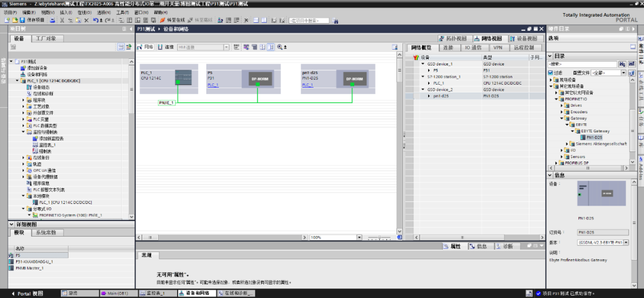Select 设备组态 device configuration tree item
This screenshot has height=298, width=644.
pos(43,87)
